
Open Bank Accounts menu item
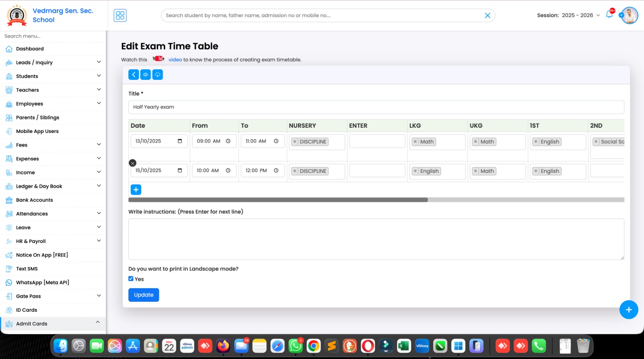point(53,200)
